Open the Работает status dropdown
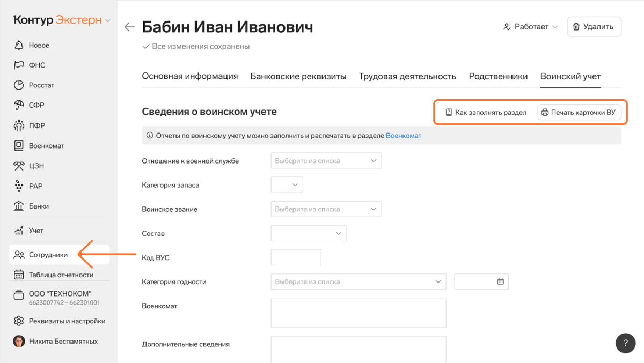The width and height of the screenshot is (644, 363). tap(530, 27)
